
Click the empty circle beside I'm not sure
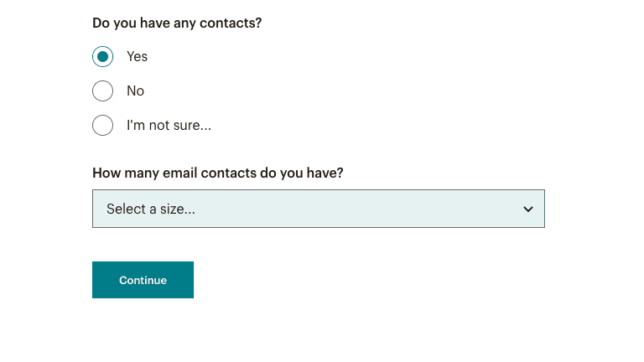tap(102, 126)
